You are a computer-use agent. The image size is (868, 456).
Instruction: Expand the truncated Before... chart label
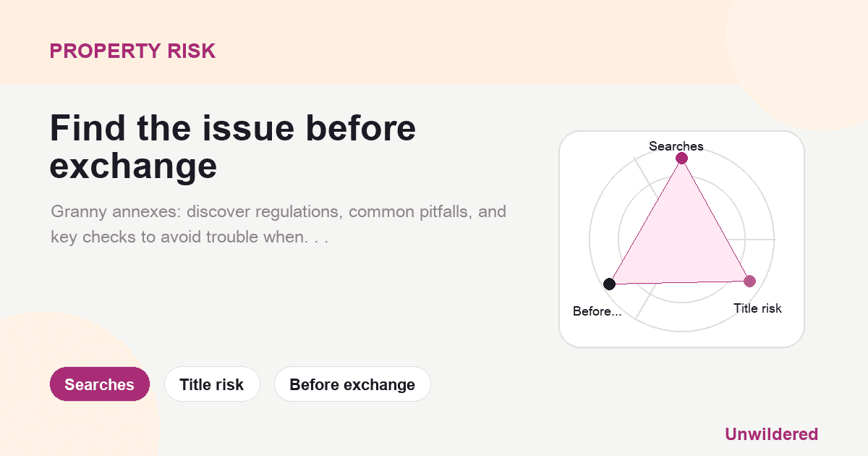click(597, 311)
